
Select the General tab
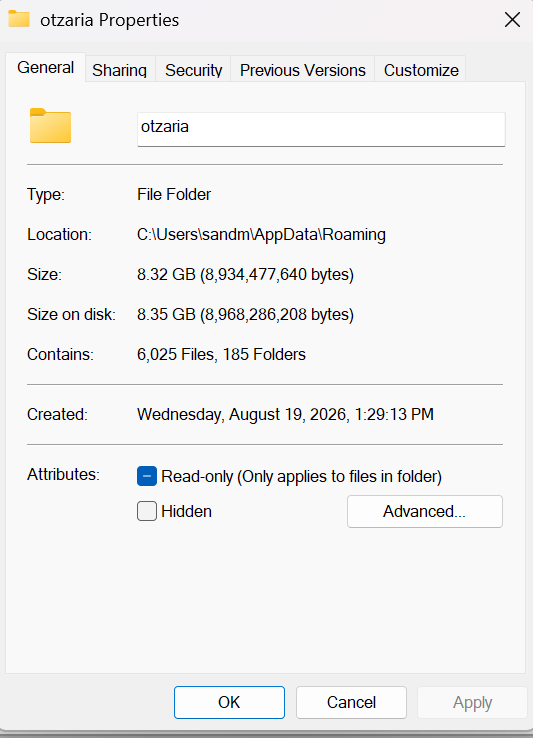tap(46, 67)
